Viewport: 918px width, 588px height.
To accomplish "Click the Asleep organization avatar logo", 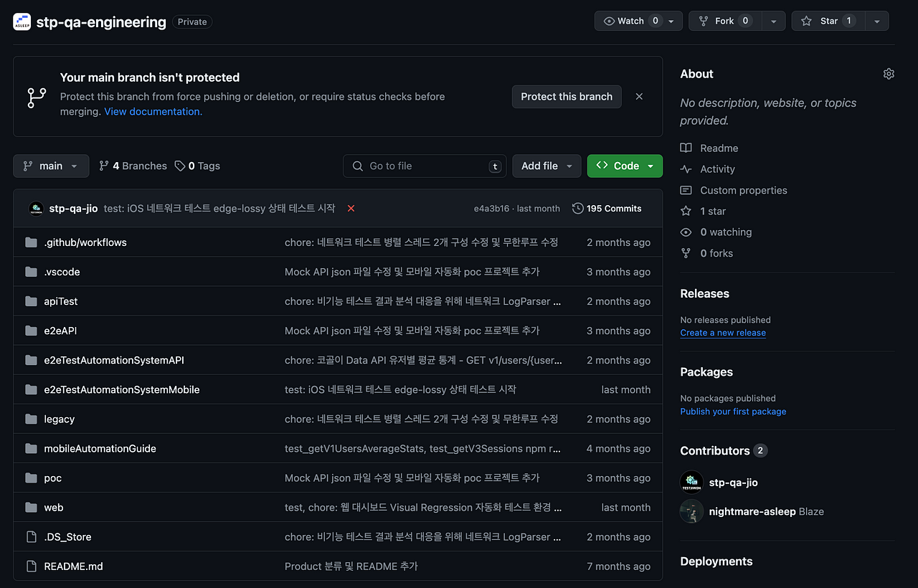I will click(22, 22).
